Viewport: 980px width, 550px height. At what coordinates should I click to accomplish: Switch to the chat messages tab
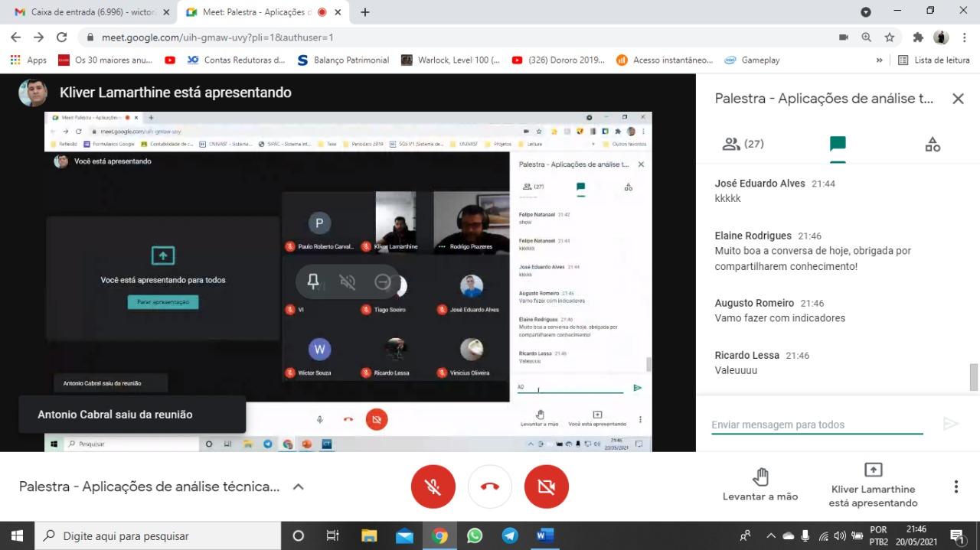pos(838,144)
